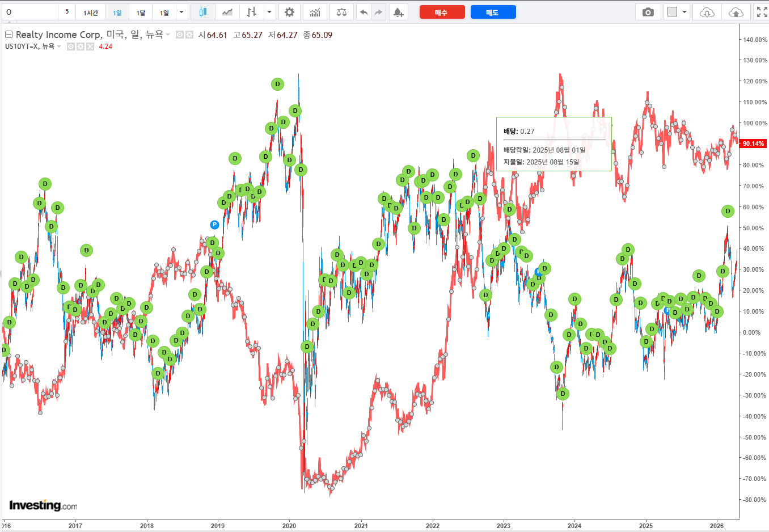
Task: Select the candlestick chart type icon
Action: click(x=203, y=12)
